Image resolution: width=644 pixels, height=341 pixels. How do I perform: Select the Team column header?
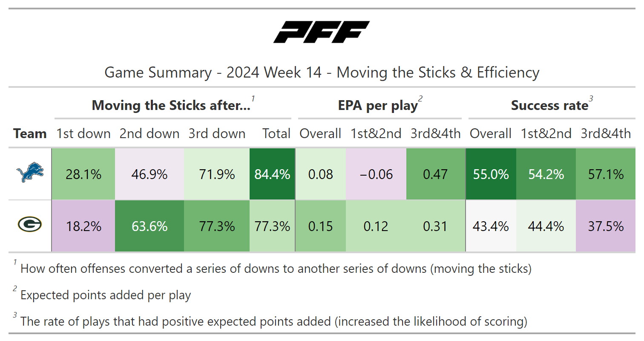30,133
